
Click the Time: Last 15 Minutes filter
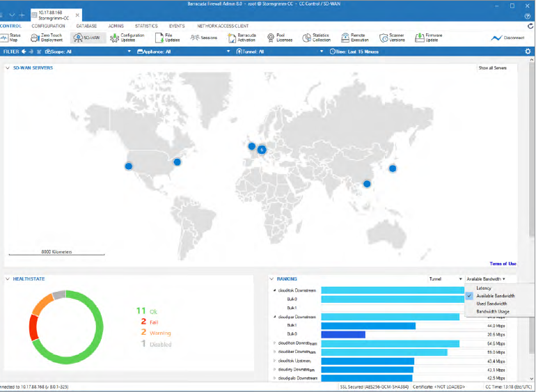point(354,52)
